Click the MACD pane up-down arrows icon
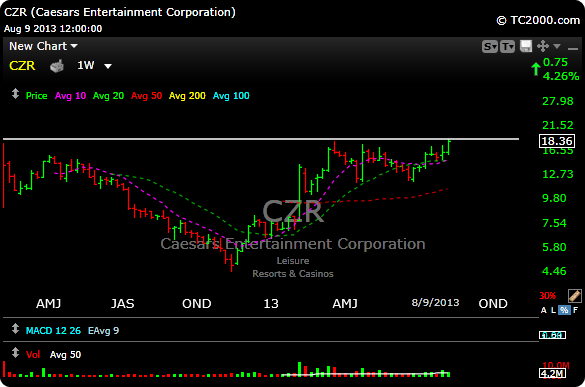Viewport: 585px width, 387px height. (15, 329)
